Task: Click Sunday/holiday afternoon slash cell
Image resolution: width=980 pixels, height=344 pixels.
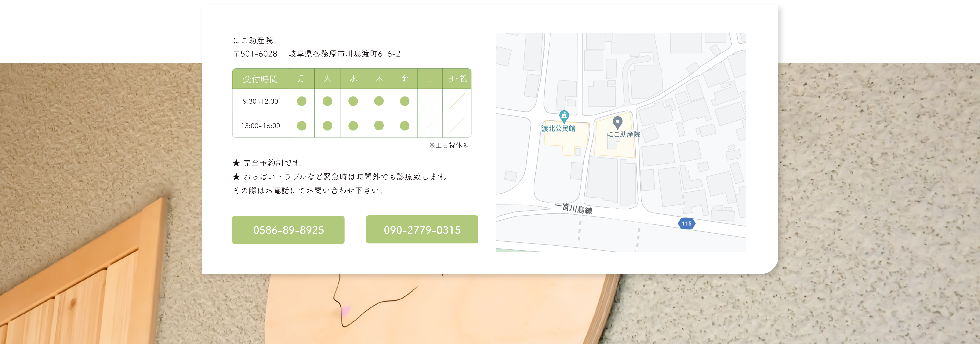Action: 456,126
